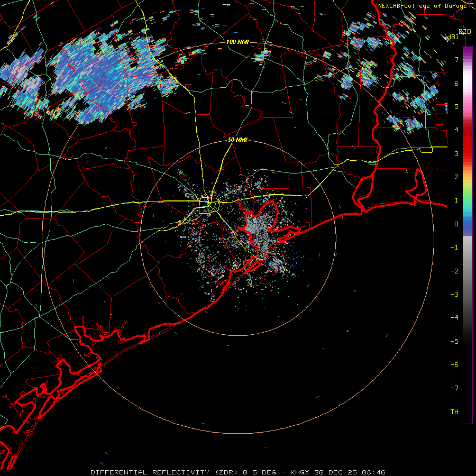
Task: Select the 0 value on dB scale
Action: (456, 224)
